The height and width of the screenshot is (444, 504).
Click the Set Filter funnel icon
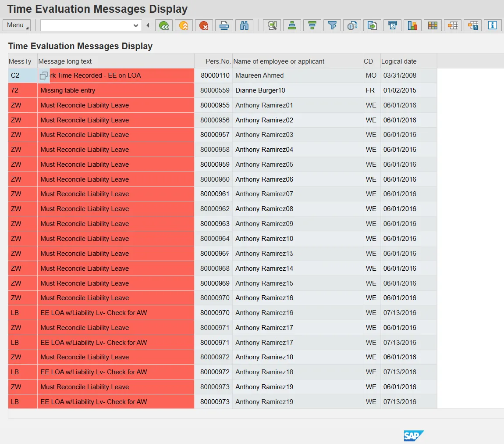point(332,25)
